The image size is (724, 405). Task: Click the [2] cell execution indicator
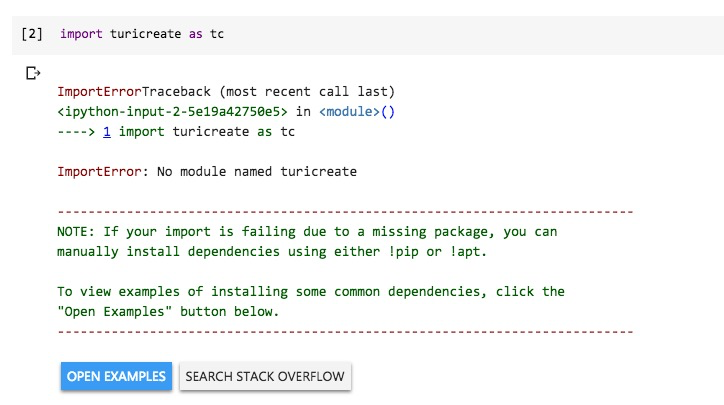(31, 34)
